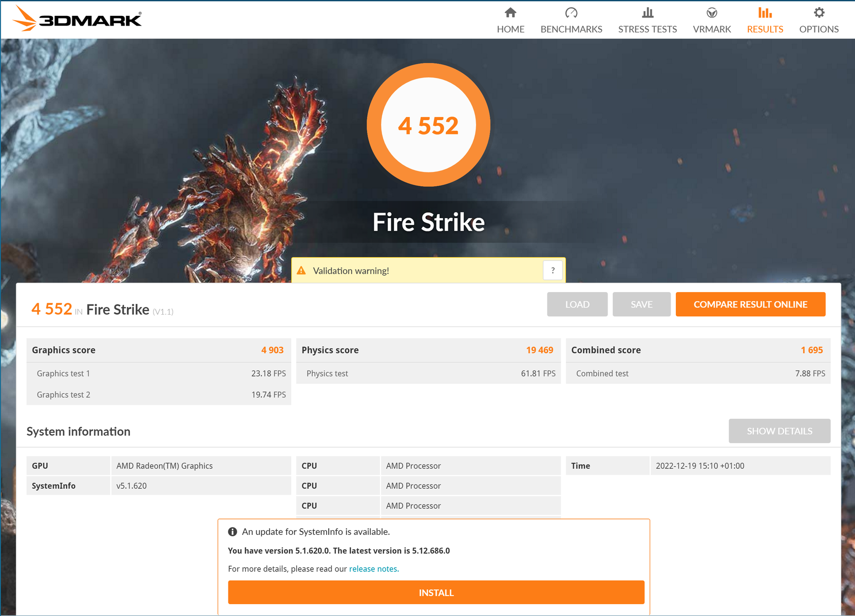855x616 pixels.
Task: Select the Physics score header row
Action: 428,350
